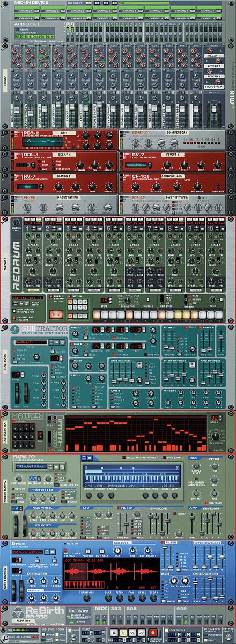Click the Subtractor patch name WetBass3
This screenshot has height=644, width=236.
[32, 342]
